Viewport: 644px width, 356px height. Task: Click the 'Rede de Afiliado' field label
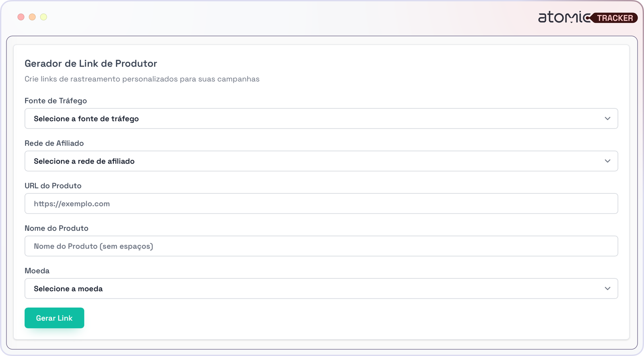point(54,143)
